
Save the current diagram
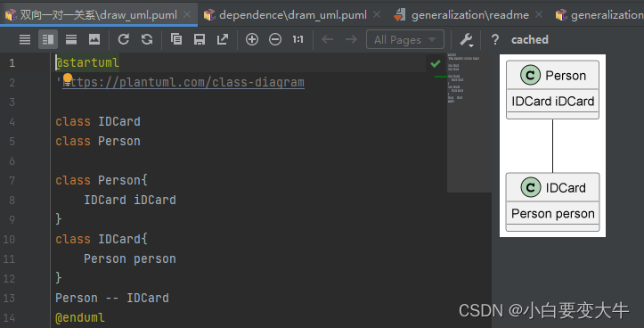pyautogui.click(x=200, y=39)
